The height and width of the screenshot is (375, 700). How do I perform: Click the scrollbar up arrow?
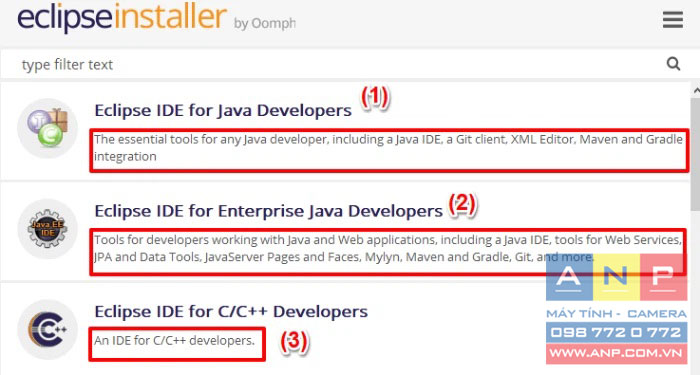tap(696, 90)
